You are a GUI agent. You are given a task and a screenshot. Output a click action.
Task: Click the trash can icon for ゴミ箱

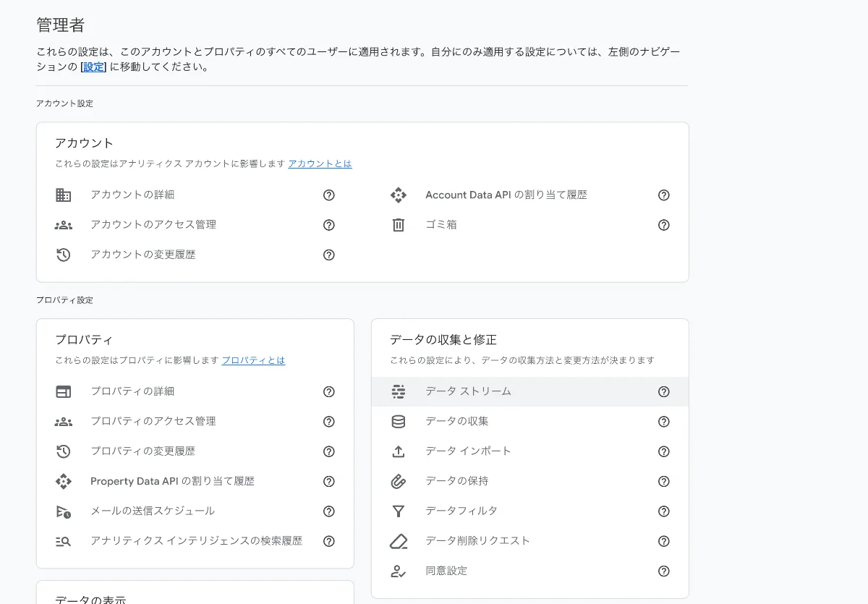tap(399, 225)
